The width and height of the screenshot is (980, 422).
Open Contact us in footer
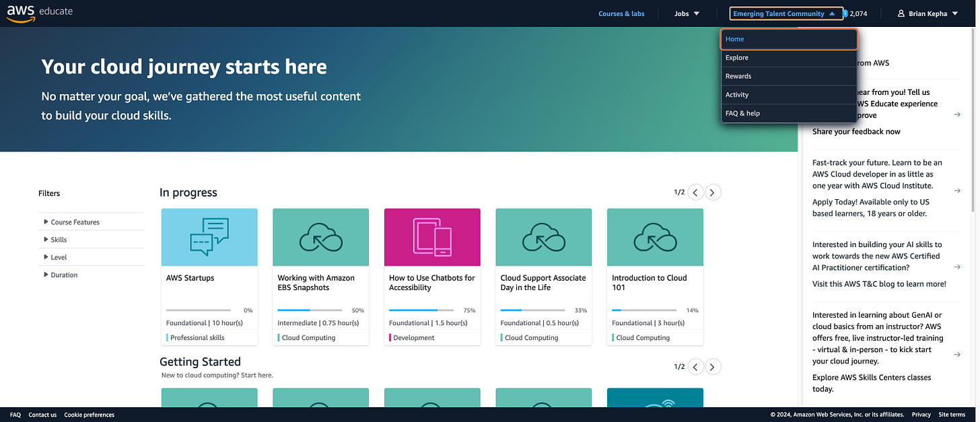click(x=42, y=415)
